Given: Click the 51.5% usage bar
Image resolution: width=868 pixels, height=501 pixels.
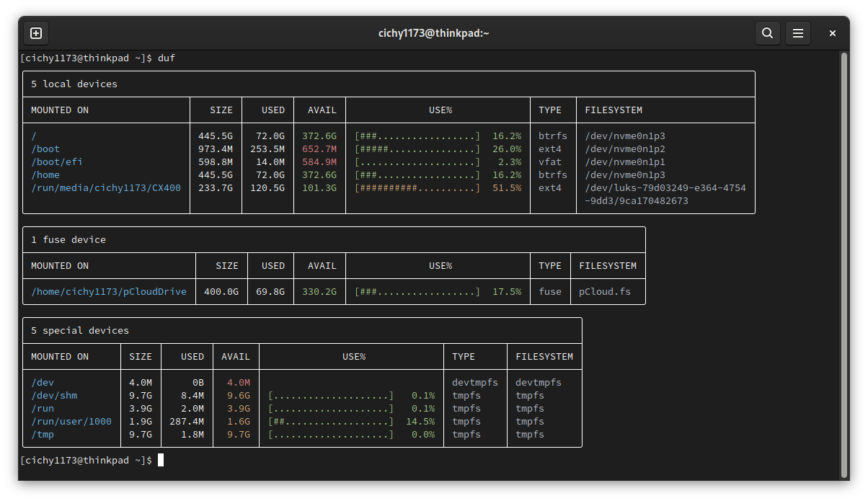Looking at the screenshot, I should click(x=417, y=187).
